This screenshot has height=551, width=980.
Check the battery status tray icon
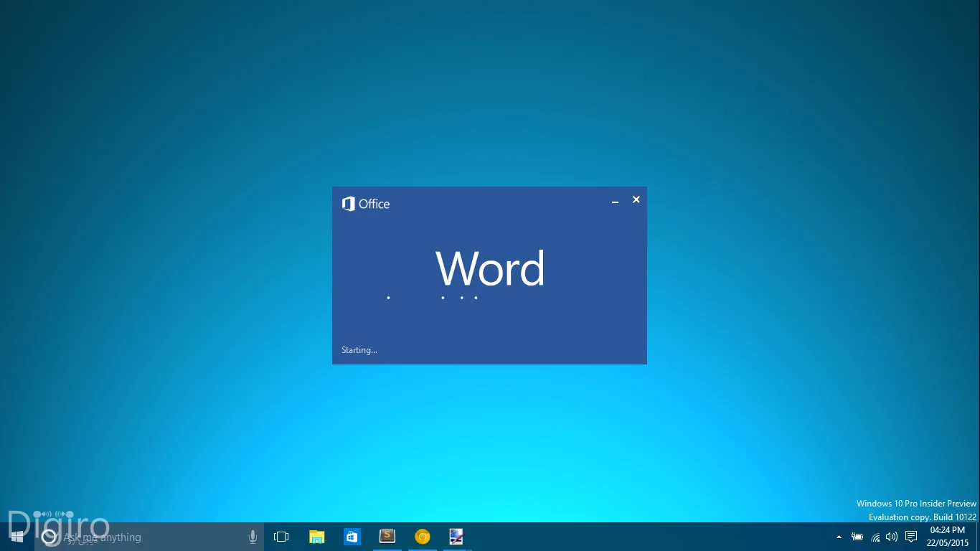(857, 537)
